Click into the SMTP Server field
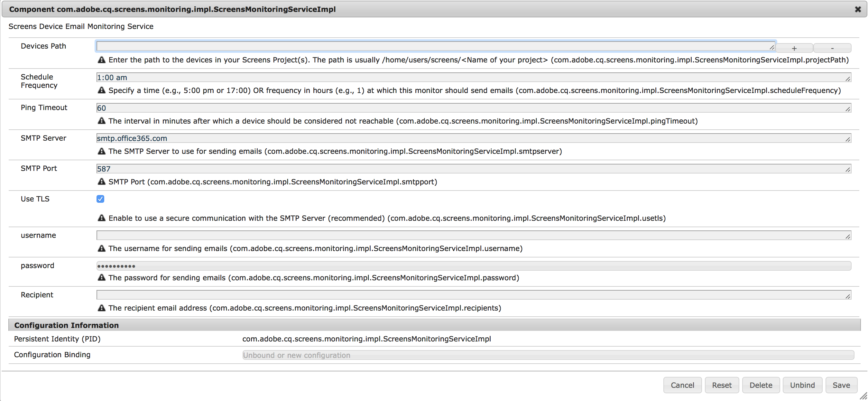 click(x=472, y=138)
